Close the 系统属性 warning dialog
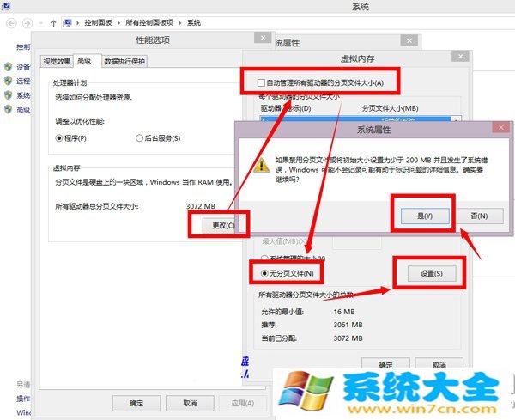 pyautogui.click(x=501, y=127)
